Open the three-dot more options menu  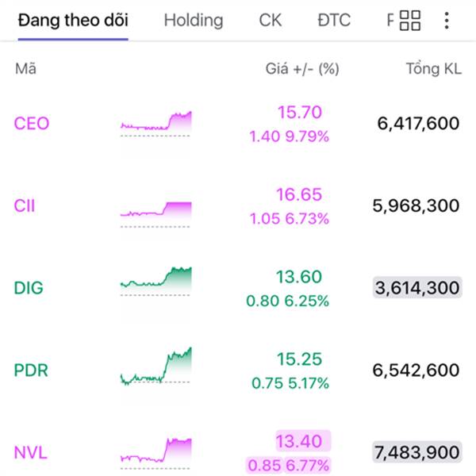pyautogui.click(x=447, y=21)
